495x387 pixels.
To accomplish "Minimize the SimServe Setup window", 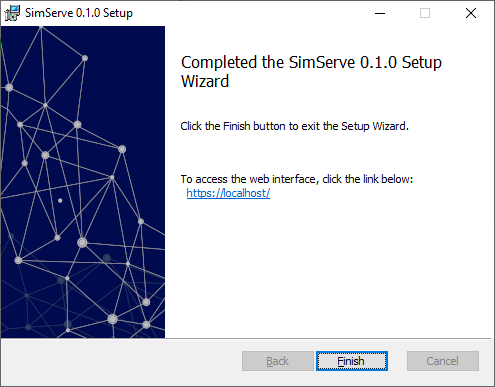I will point(380,13).
